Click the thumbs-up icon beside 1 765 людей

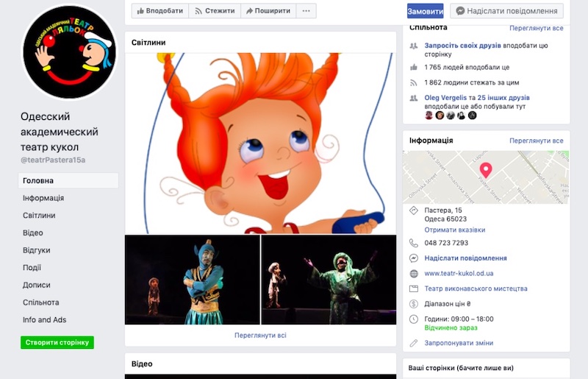point(414,68)
